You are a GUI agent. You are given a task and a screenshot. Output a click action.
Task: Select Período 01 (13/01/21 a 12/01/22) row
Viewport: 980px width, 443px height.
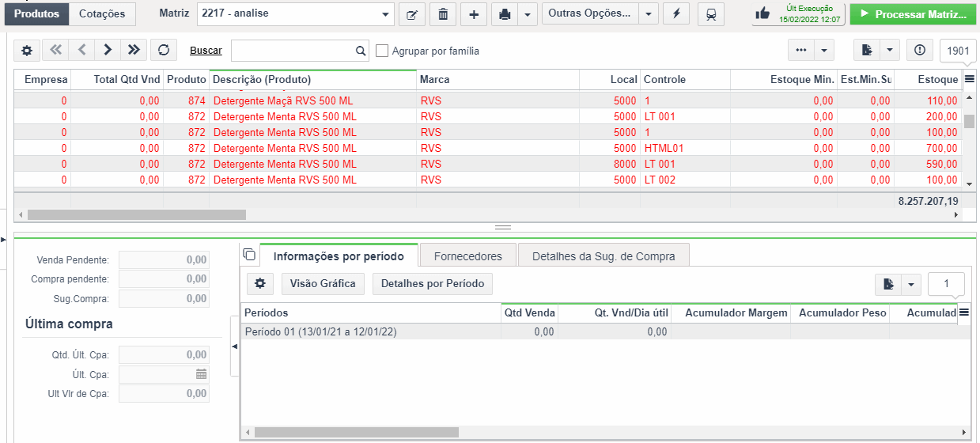click(x=606, y=332)
